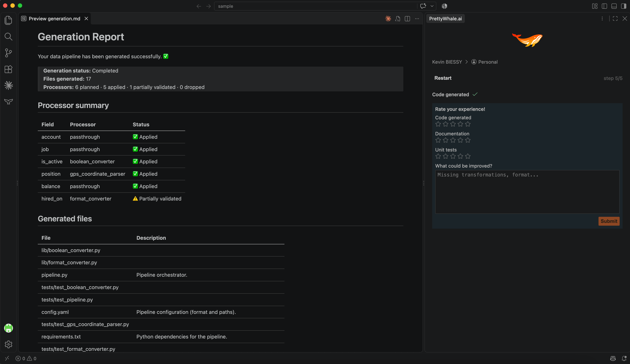Rate Unit tests one star

pos(438,156)
